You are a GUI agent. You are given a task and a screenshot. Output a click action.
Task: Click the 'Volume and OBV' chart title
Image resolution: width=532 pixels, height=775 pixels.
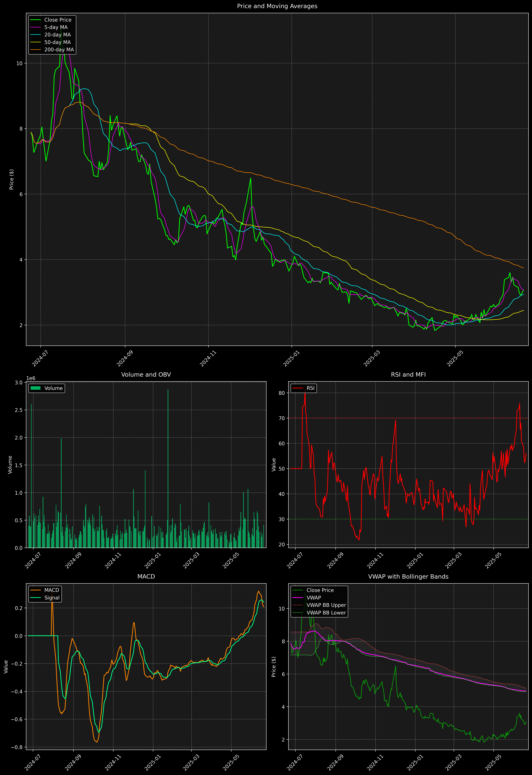146,374
